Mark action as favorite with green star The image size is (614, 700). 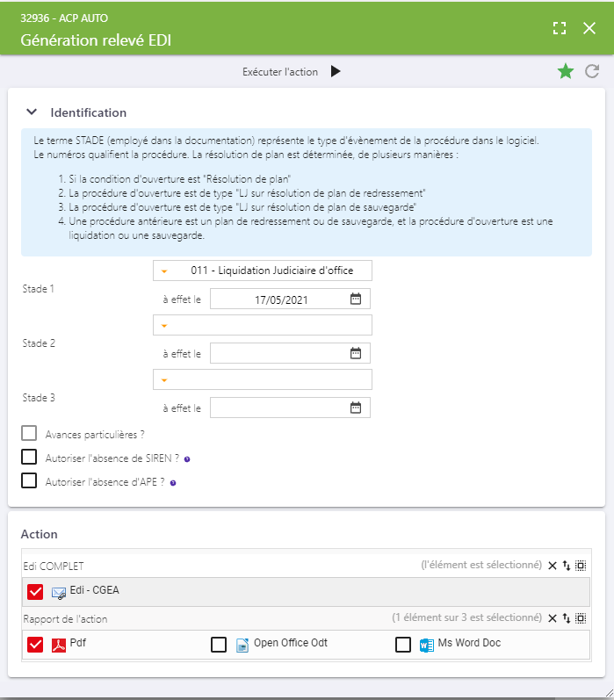(566, 71)
